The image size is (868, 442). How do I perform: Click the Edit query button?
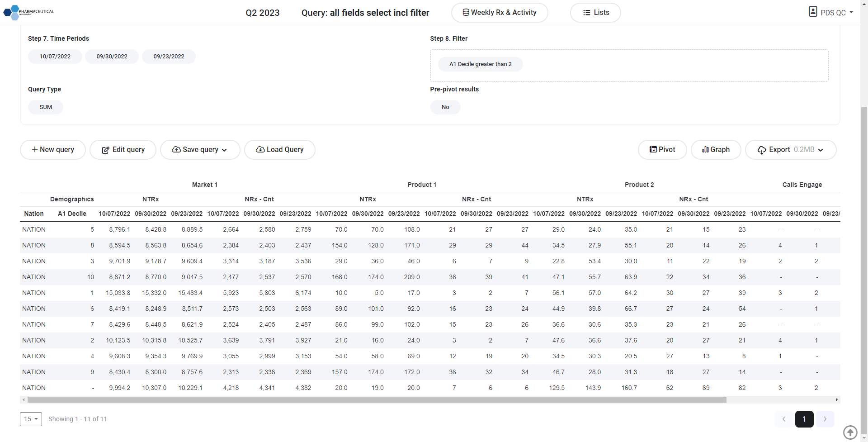tap(123, 150)
